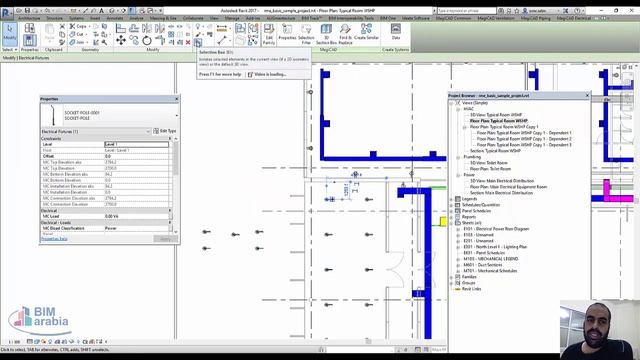Image resolution: width=640 pixels, height=360 pixels.
Task: Click the Offset tool icon
Action: point(134,28)
